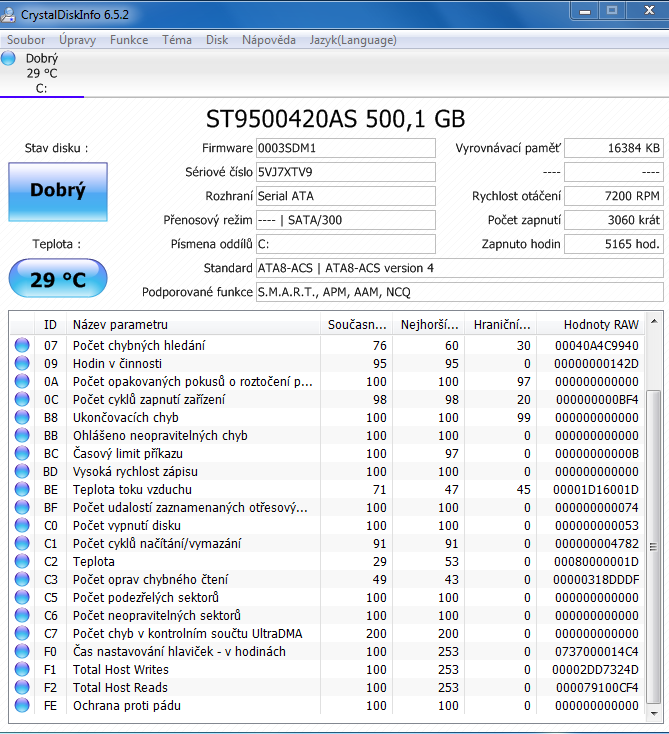The image size is (669, 734).
Task: Click the Dobrý disk status button
Action: [x=58, y=191]
